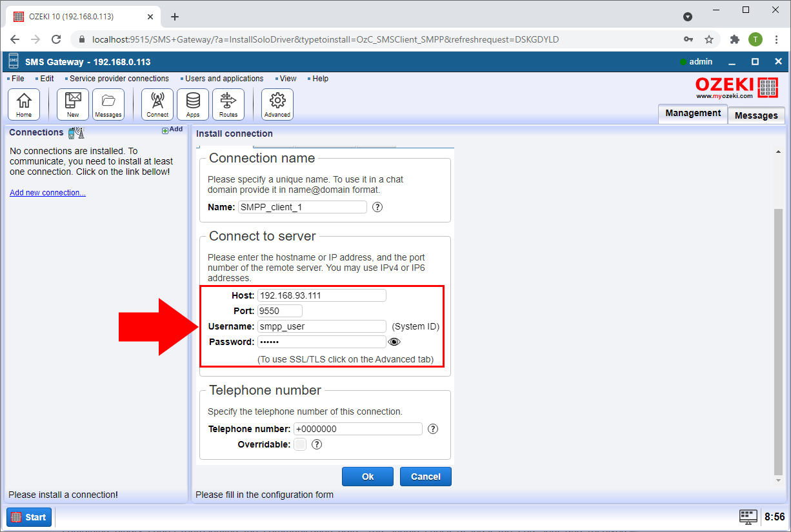Open the Chrome three-dot menu

[x=776, y=39]
